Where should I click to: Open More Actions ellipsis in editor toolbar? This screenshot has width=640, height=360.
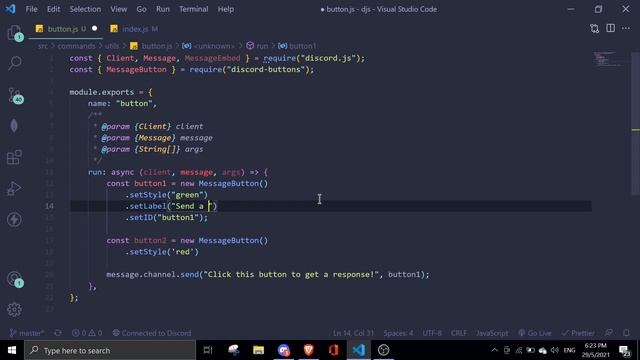626,28
